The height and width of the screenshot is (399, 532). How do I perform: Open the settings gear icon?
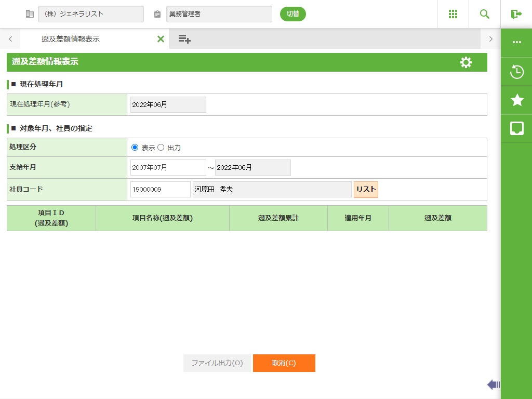466,62
